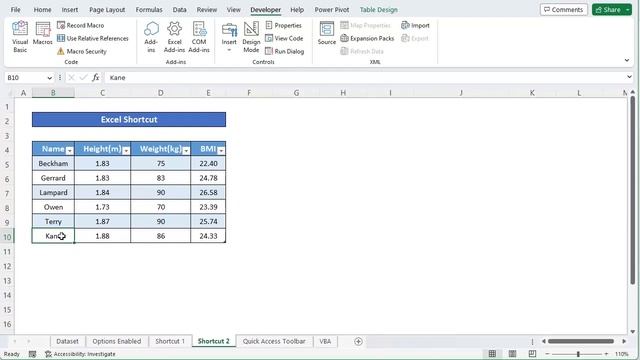Open XML Source pane
This screenshot has height=360, width=640.
point(327,33)
